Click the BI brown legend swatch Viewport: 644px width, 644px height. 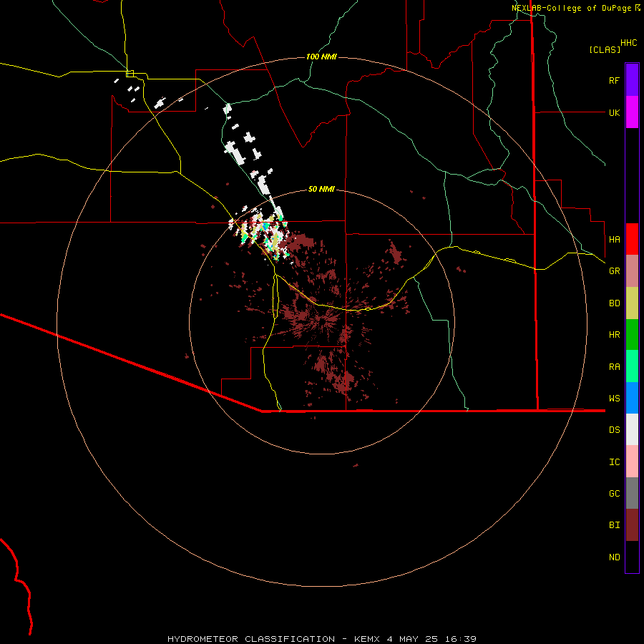click(632, 525)
